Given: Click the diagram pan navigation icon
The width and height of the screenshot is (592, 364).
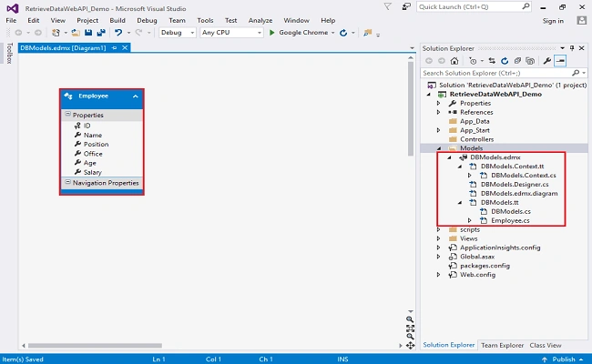Looking at the screenshot, I should tap(410, 346).
